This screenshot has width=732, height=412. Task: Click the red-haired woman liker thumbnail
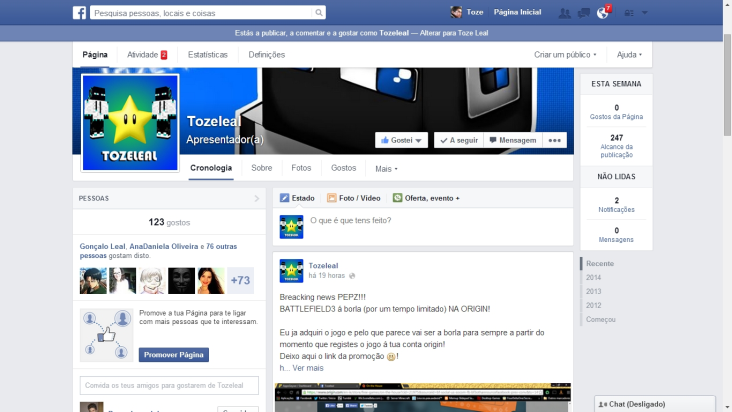[211, 280]
